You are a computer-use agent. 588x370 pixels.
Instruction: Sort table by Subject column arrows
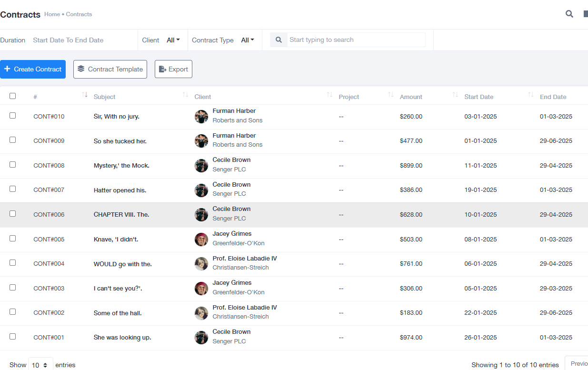point(185,95)
